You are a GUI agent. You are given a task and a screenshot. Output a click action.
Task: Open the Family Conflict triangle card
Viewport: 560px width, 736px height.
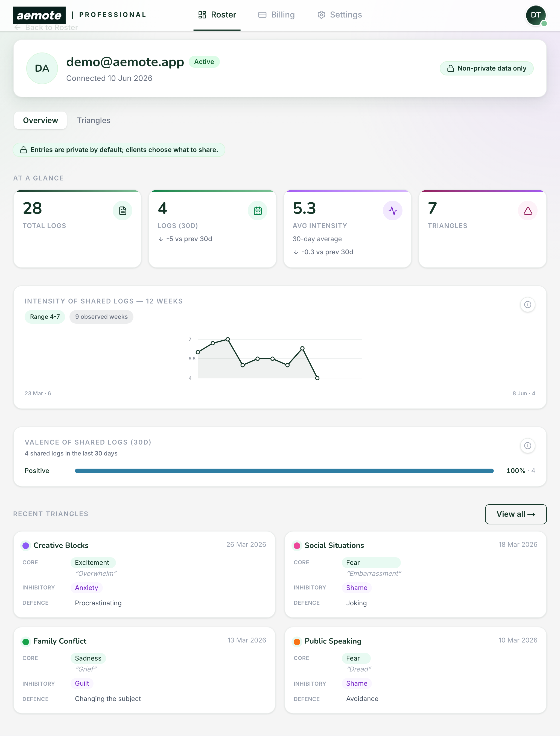coord(144,670)
